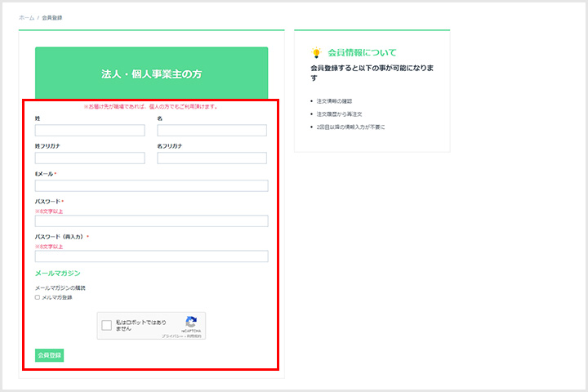Click the reCAPTCHA logo icon
The height and width of the screenshot is (392, 588).
(x=191, y=323)
